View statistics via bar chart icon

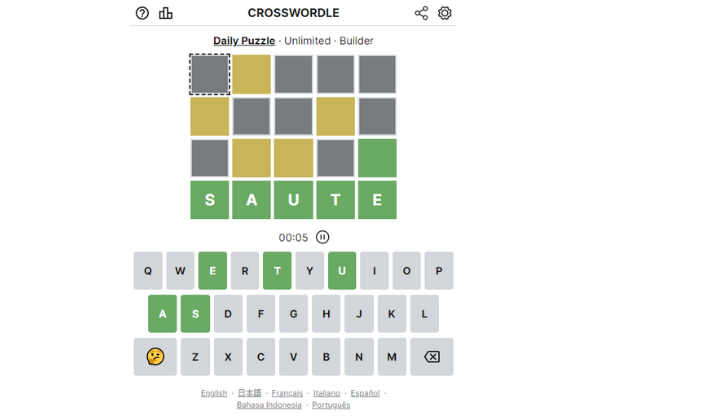pyautogui.click(x=166, y=13)
